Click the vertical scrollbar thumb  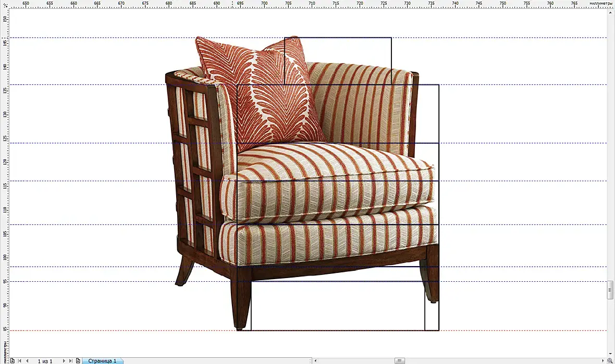pyautogui.click(x=610, y=290)
